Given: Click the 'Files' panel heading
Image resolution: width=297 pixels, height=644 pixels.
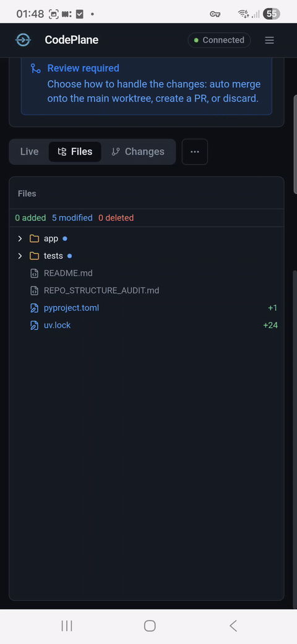Looking at the screenshot, I should [27, 193].
